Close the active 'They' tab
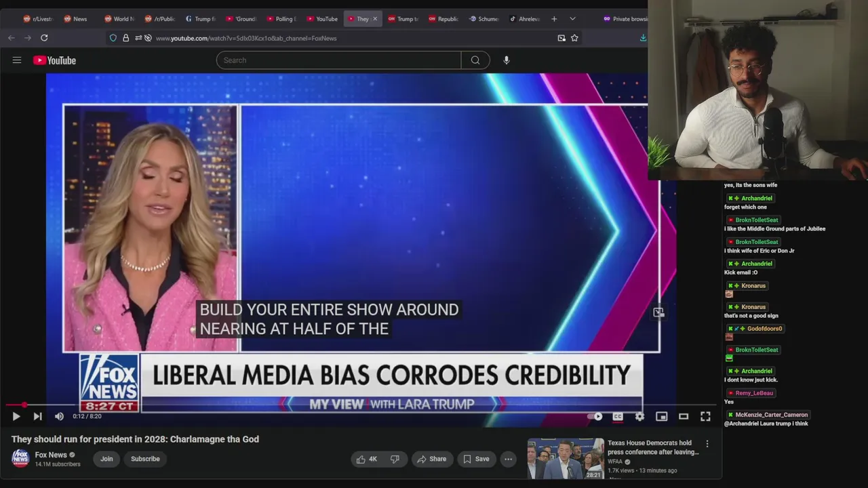Screen dimensions: 868x488 [374, 19]
